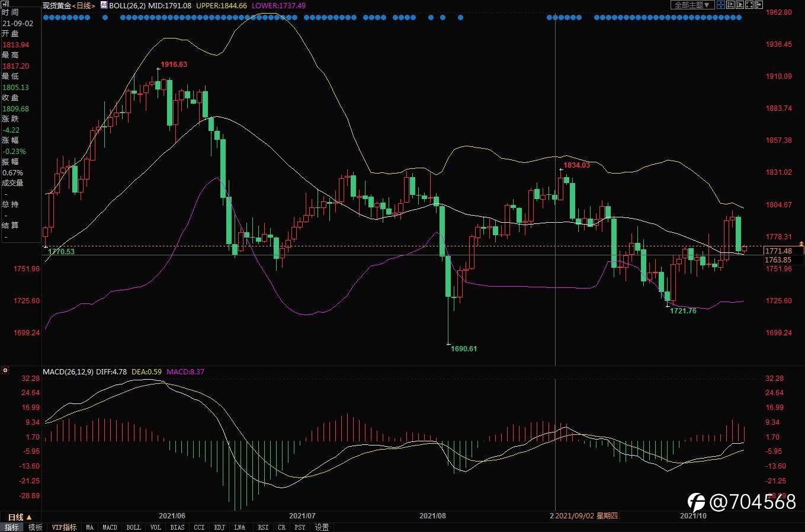
Task: Click the 开盘 value 1813.94
Action: (x=15, y=45)
